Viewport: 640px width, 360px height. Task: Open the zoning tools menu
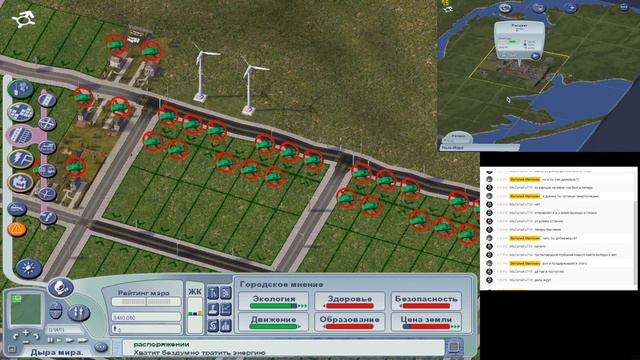(x=20, y=112)
